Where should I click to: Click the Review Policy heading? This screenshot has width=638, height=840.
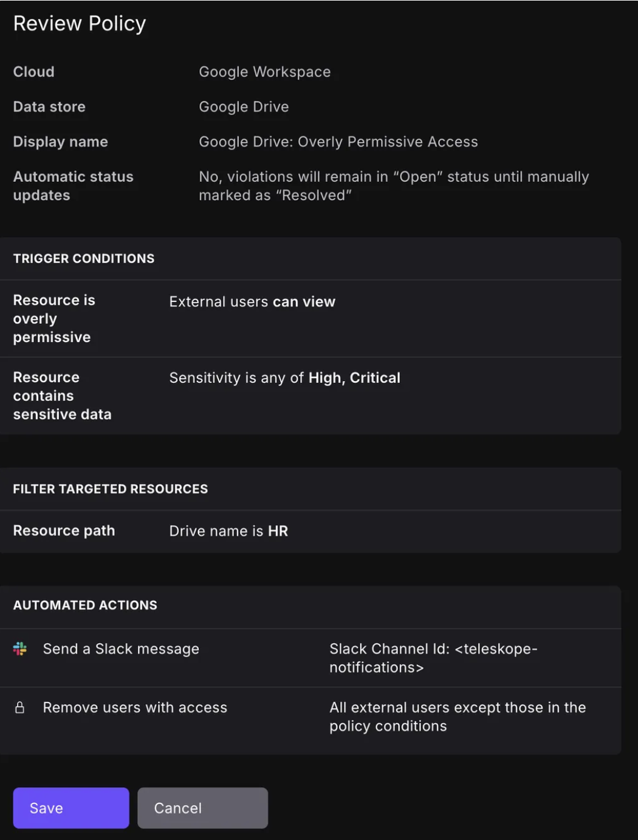pyautogui.click(x=80, y=24)
